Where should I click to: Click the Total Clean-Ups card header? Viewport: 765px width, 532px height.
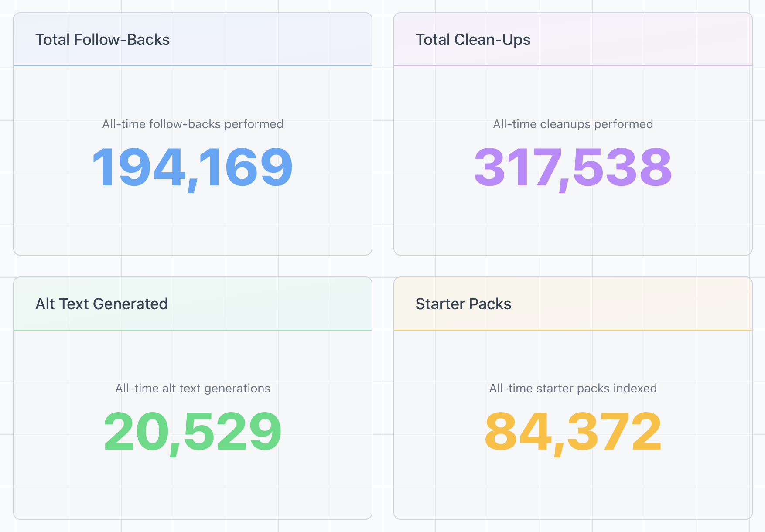click(x=473, y=40)
